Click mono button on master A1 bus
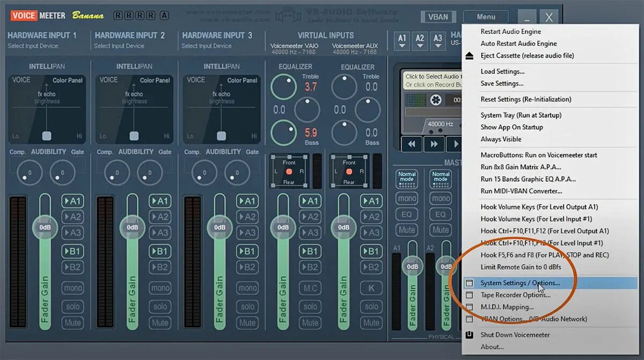 pyautogui.click(x=407, y=198)
